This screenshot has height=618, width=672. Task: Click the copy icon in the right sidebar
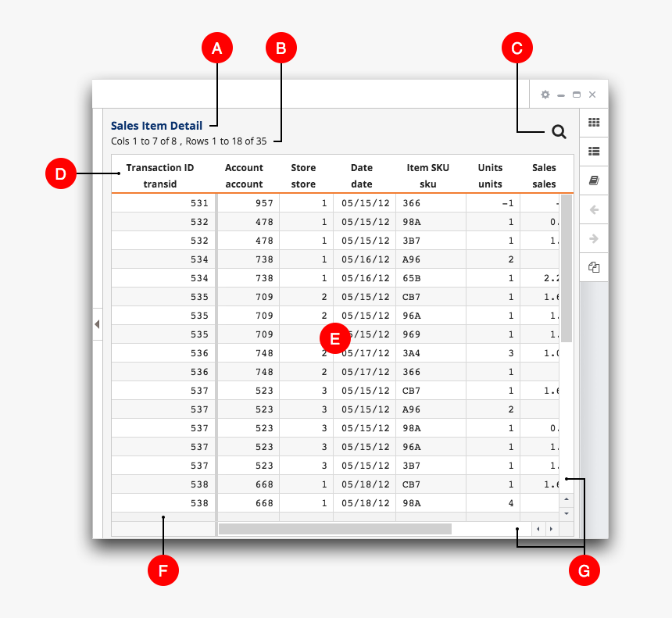point(594,267)
